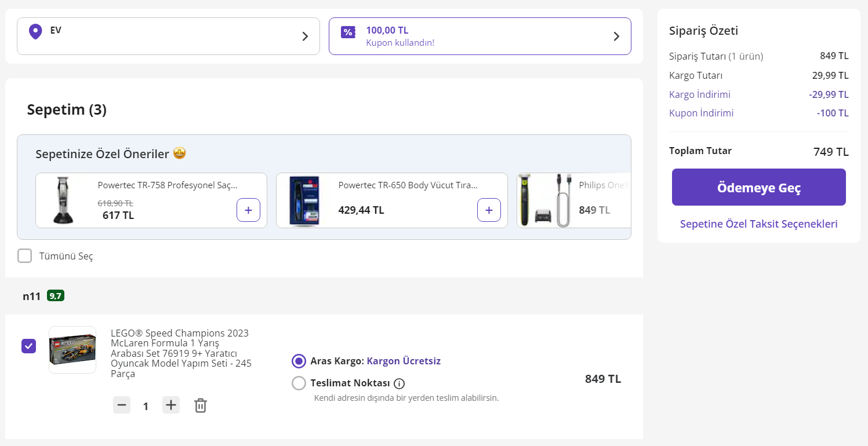Open Sepetine Özel Taksit Seçenekleri link

[x=758, y=224]
